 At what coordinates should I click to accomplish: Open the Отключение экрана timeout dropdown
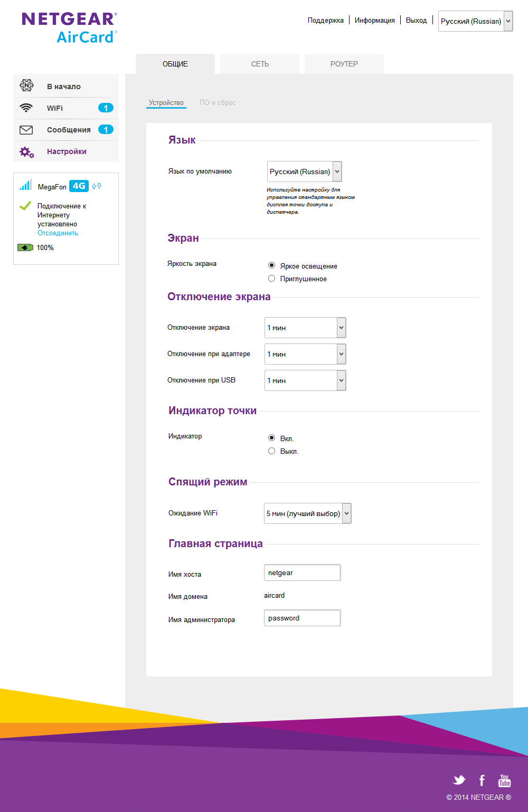305,328
